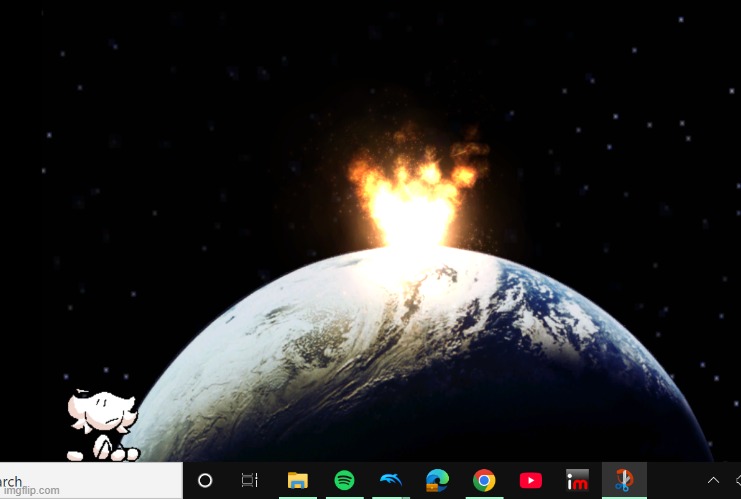The width and height of the screenshot is (741, 499).
Task: Open Task View from the taskbar
Action: [250, 481]
